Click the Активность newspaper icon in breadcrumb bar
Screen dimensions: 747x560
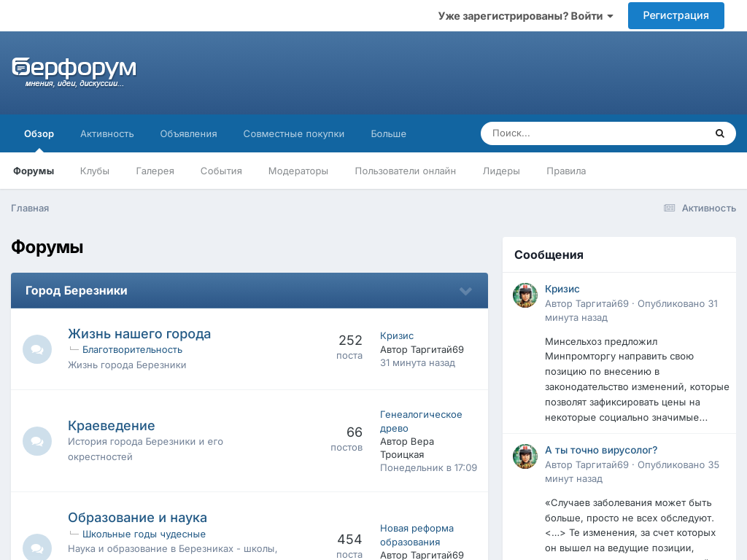pyautogui.click(x=669, y=208)
